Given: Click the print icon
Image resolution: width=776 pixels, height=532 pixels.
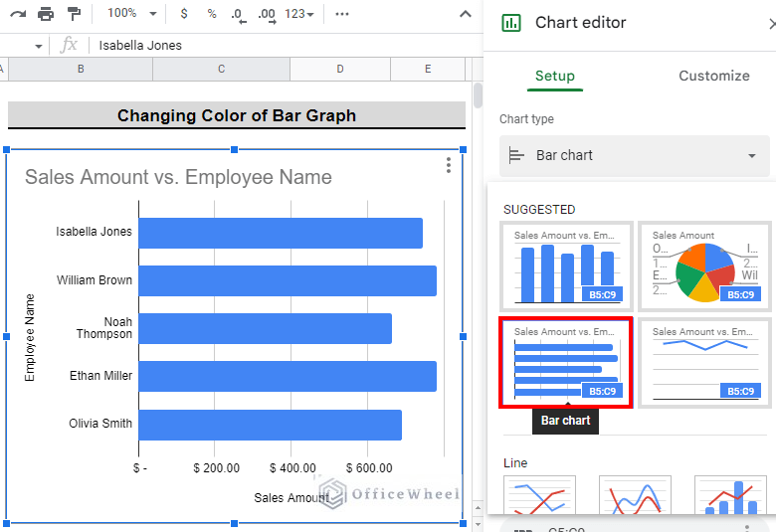Looking at the screenshot, I should [46, 14].
